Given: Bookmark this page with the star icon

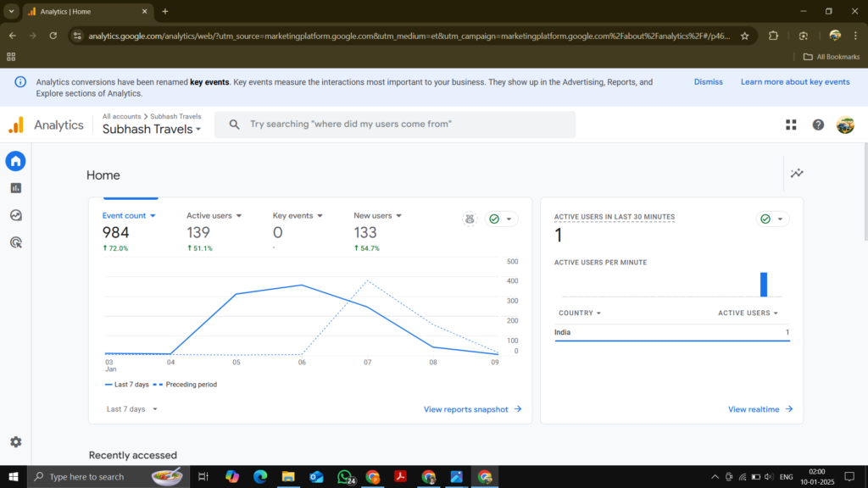Looking at the screenshot, I should (744, 36).
